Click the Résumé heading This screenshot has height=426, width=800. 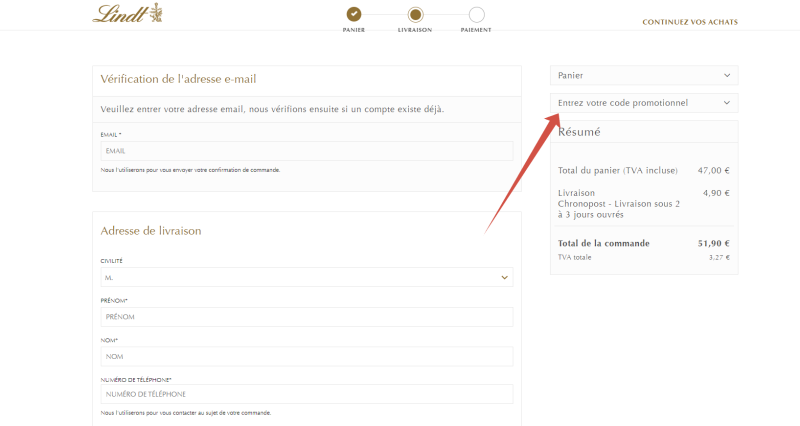pyautogui.click(x=579, y=132)
